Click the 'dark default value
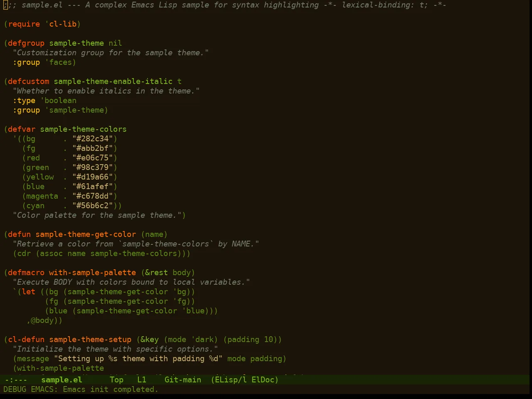532x399 pixels. 202,340
